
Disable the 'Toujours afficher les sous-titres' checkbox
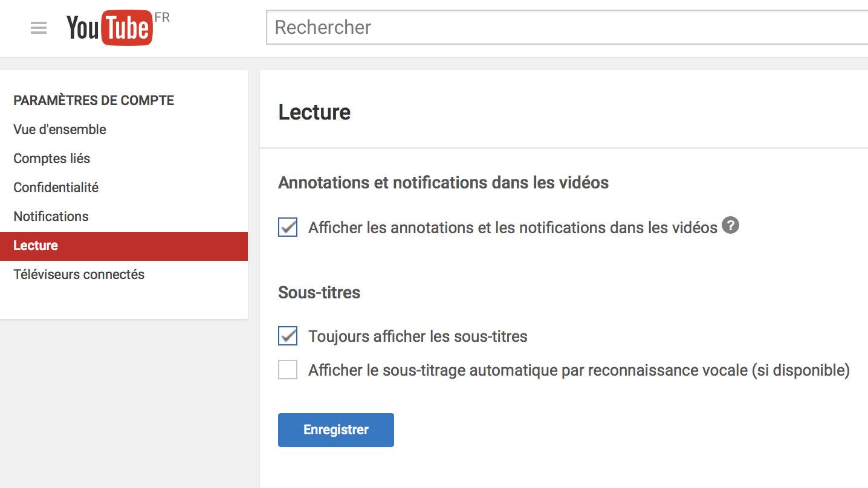click(x=288, y=336)
